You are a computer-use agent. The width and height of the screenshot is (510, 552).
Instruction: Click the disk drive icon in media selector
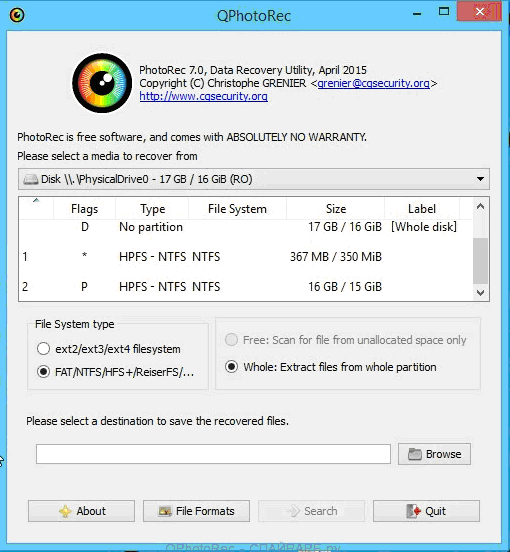pos(31,179)
